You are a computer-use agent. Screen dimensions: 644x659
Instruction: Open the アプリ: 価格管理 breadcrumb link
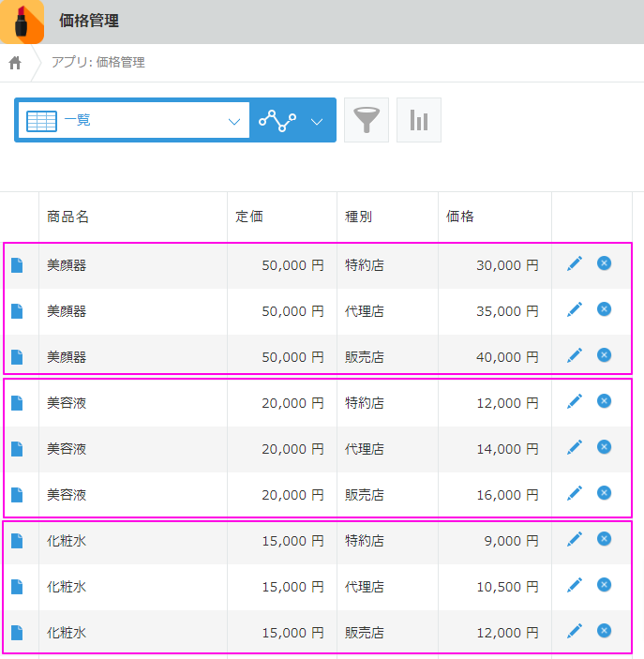click(x=97, y=62)
